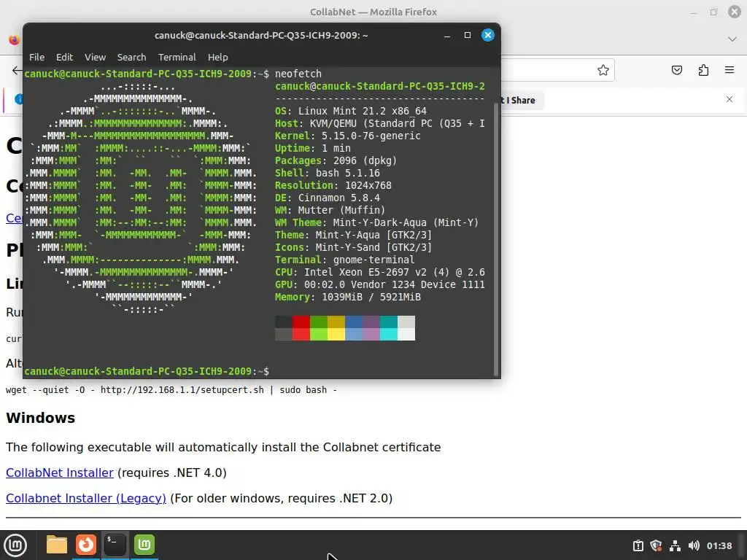
Task: Click green Mint app in taskbar
Action: tap(144, 545)
